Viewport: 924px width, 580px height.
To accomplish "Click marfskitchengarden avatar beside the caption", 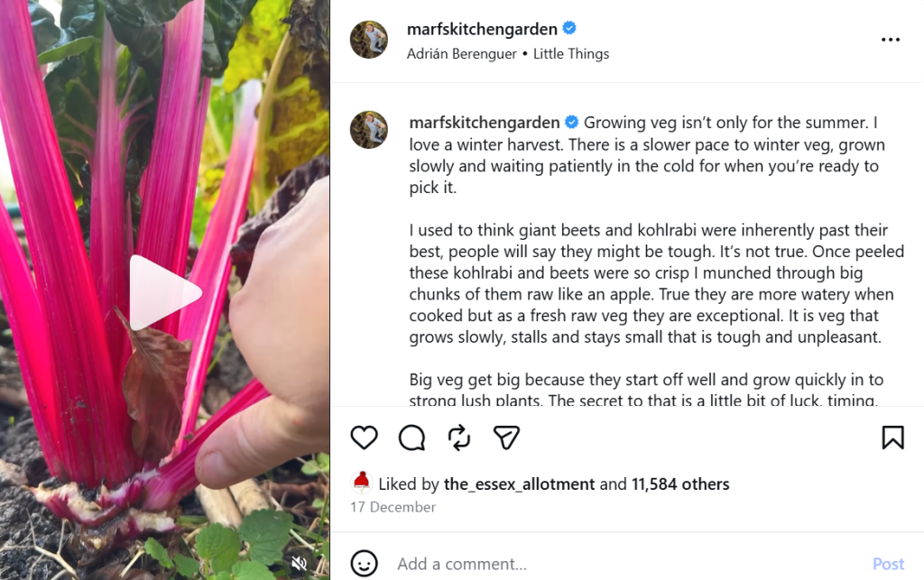I will point(369,130).
